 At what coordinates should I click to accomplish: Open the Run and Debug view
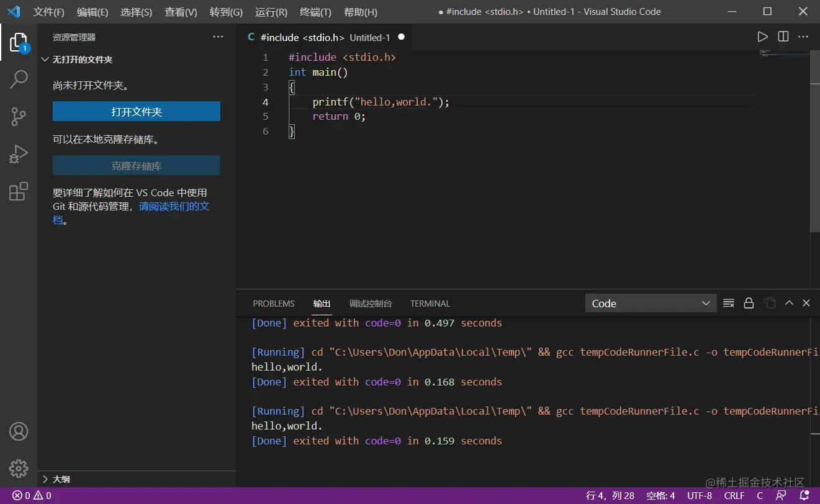[19, 154]
